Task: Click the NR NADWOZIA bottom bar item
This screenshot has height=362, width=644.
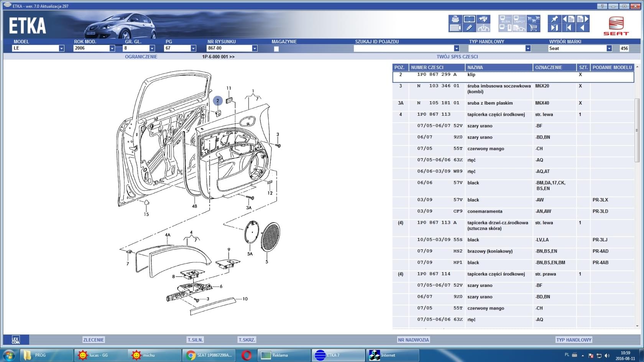Action: pos(413,340)
